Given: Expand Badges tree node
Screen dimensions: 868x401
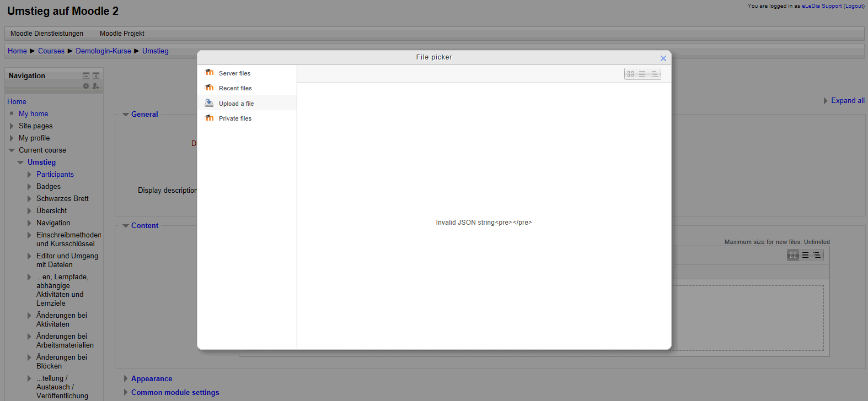Looking at the screenshot, I should pos(29,186).
